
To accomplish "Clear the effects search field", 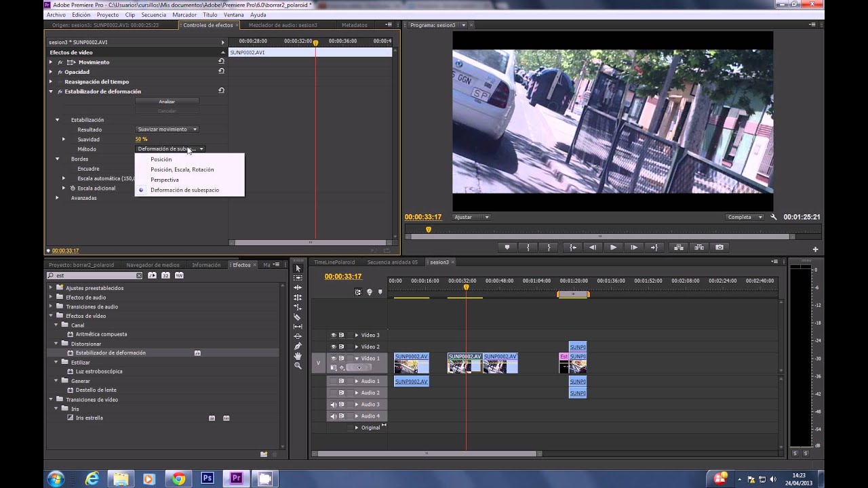I will click(x=139, y=276).
